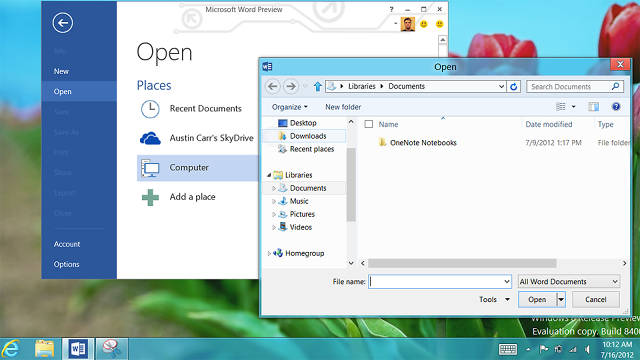Select Desktop in navigation pane
Image resolution: width=640 pixels, height=360 pixels.
pyautogui.click(x=302, y=123)
